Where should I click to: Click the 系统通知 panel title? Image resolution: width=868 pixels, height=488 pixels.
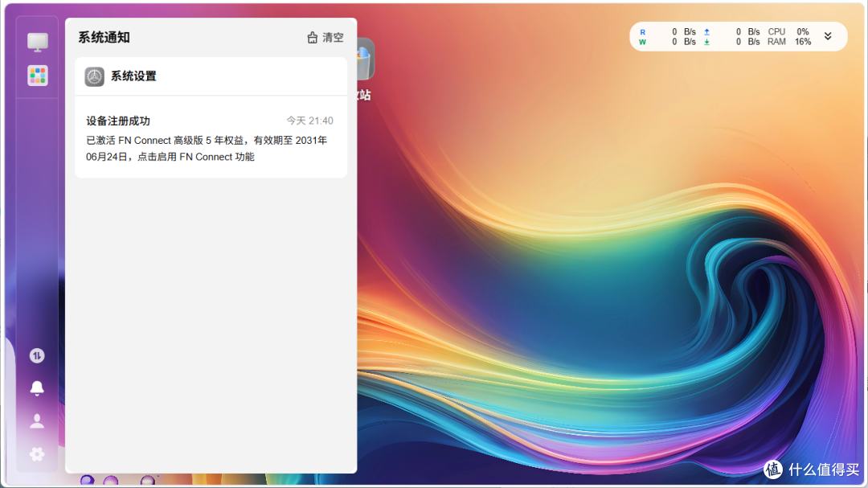104,38
